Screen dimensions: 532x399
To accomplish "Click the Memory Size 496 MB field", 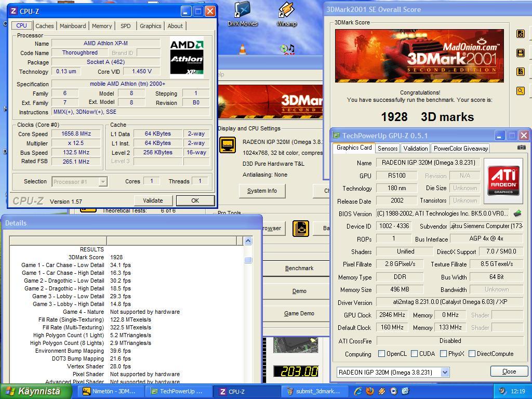I will (x=400, y=289).
